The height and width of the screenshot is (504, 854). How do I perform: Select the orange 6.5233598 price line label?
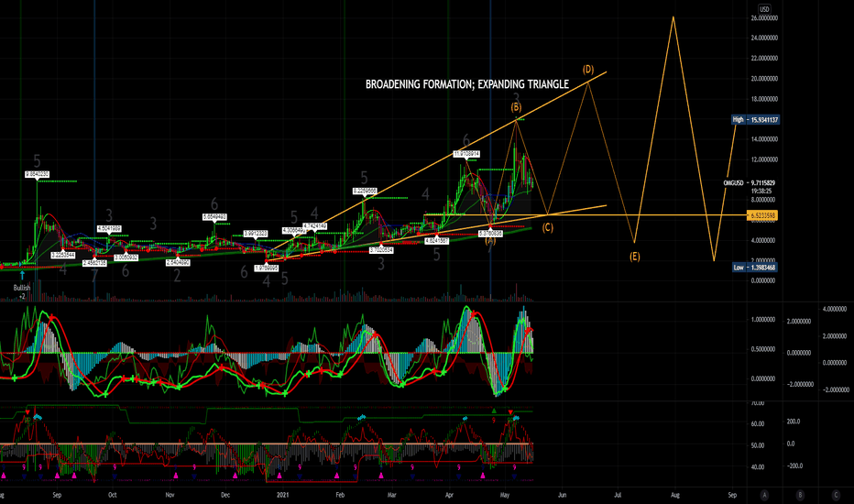(762, 215)
